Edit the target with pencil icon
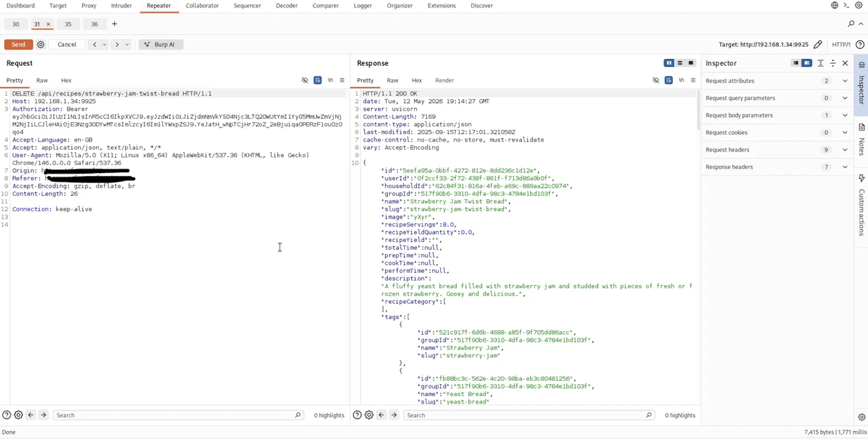This screenshot has height=439, width=868. pyautogui.click(x=818, y=45)
